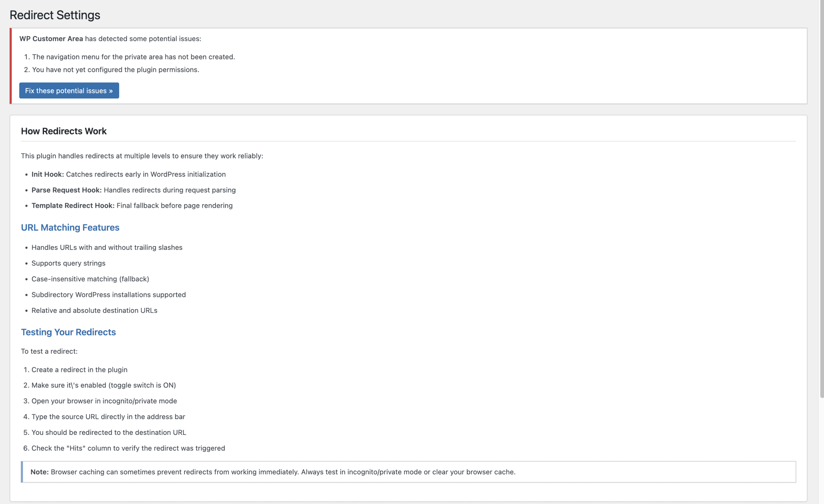Select the relative and absolute URLs bullet
The image size is (824, 504).
tap(94, 310)
